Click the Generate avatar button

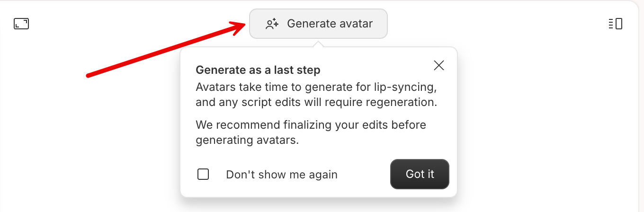[319, 24]
